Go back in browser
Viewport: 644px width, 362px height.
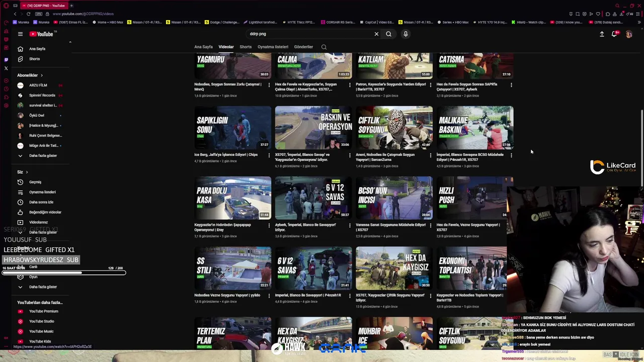click(15, 14)
